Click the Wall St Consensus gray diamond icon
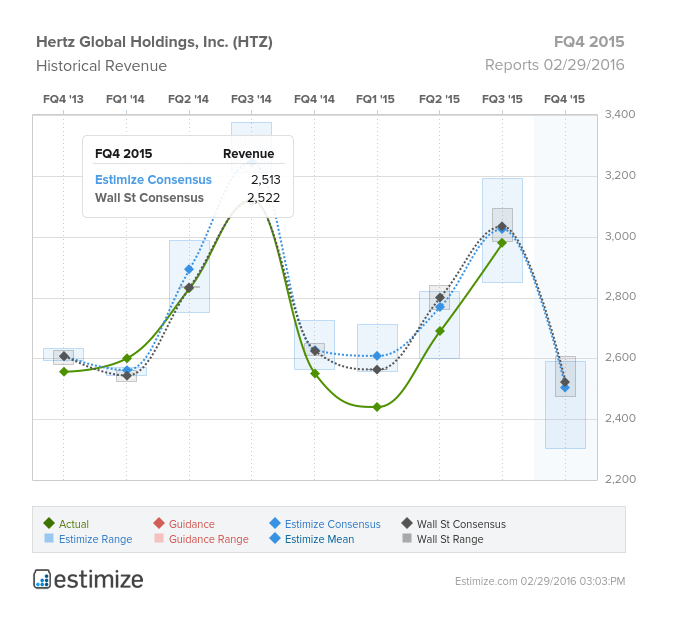 [407, 523]
